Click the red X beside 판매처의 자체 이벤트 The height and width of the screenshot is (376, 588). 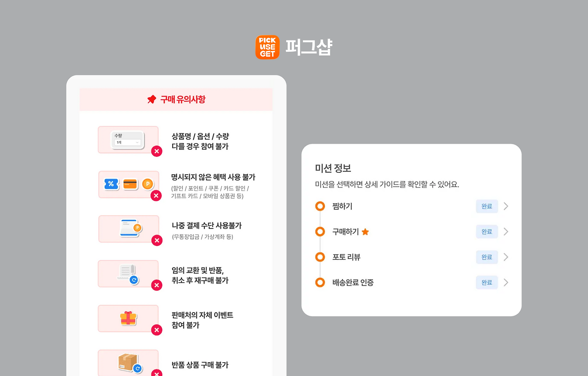pos(157,330)
